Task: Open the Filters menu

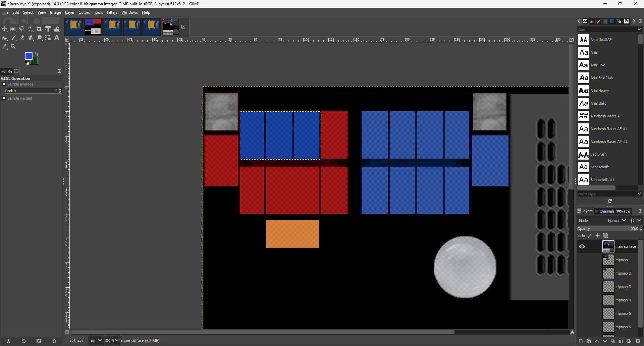Action: coord(112,12)
